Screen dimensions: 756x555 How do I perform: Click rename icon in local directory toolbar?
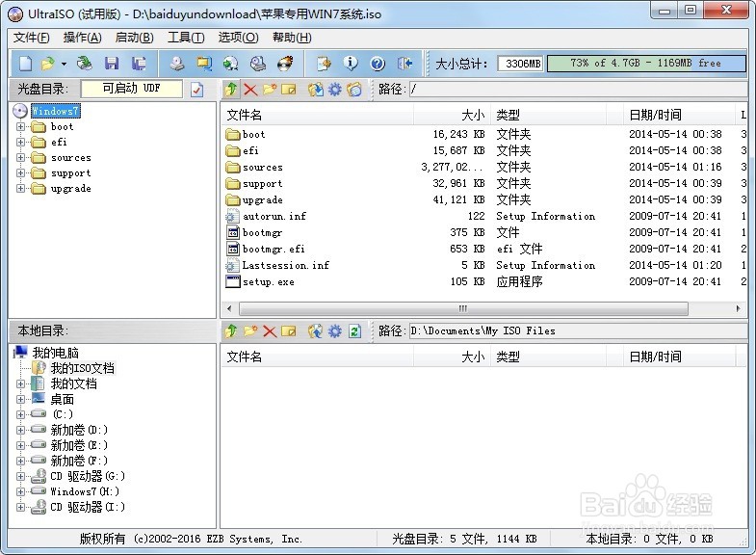click(288, 331)
